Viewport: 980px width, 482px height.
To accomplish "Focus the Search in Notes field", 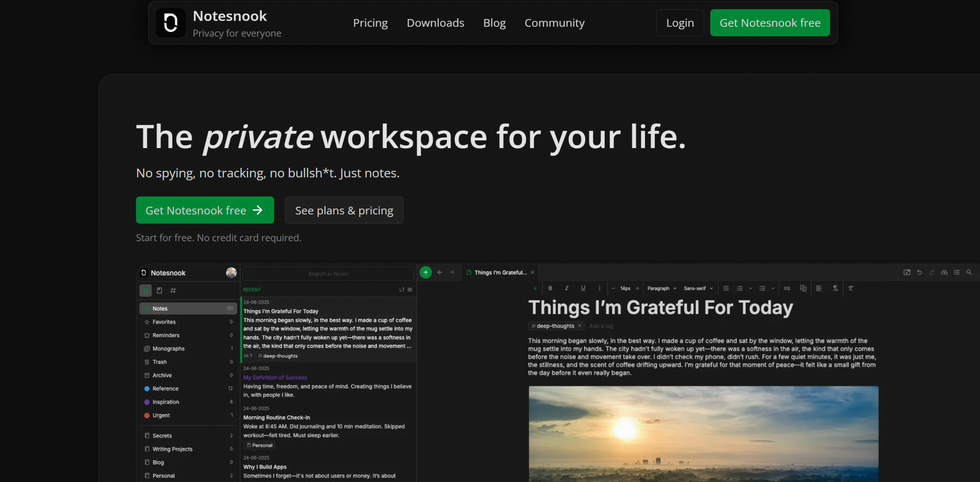I will [x=328, y=274].
